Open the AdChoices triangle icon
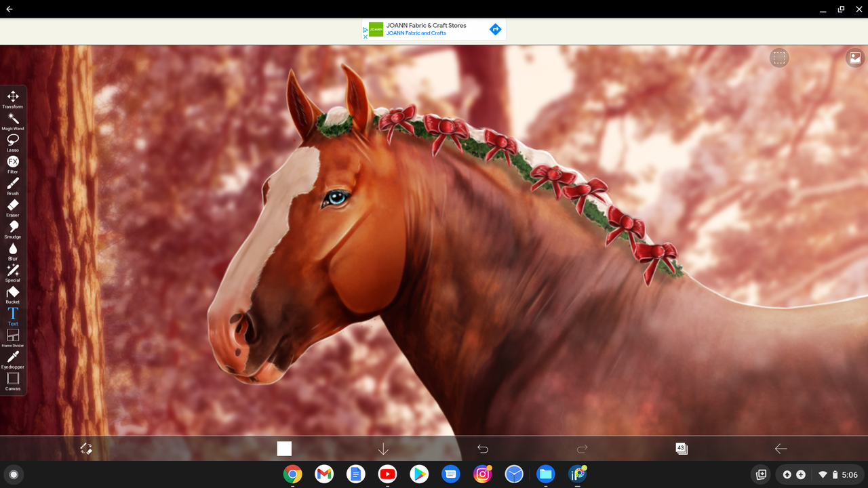The image size is (868, 488). tap(366, 30)
